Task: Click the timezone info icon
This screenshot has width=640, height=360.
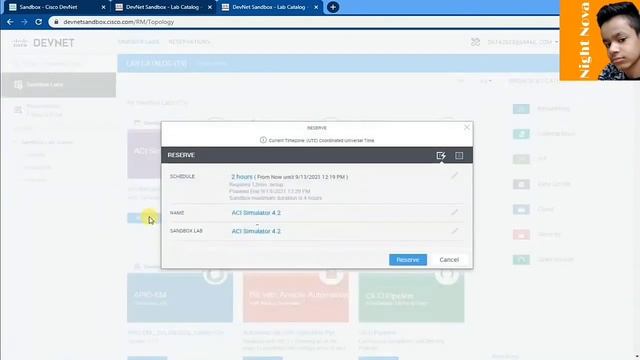Action: tap(263, 140)
